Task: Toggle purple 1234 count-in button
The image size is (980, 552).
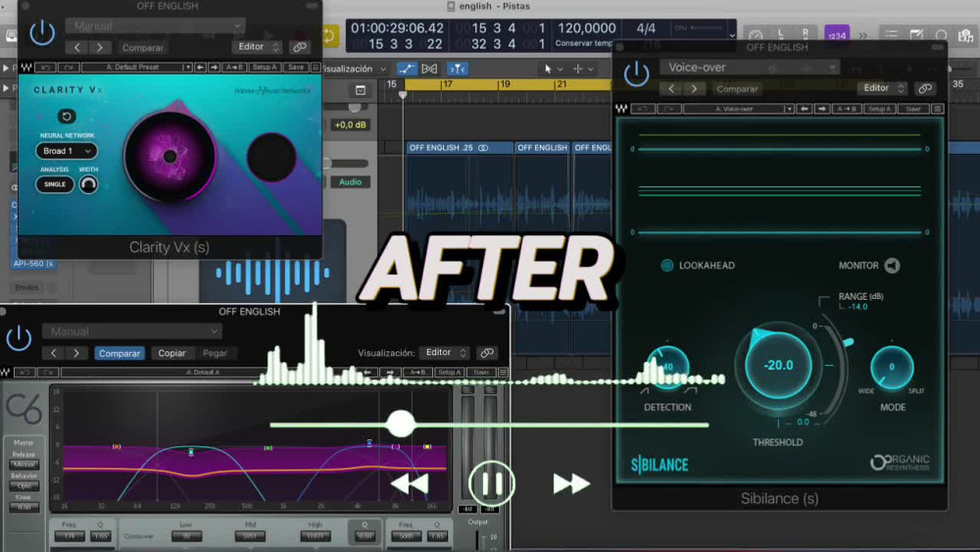Action: pyautogui.click(x=836, y=35)
